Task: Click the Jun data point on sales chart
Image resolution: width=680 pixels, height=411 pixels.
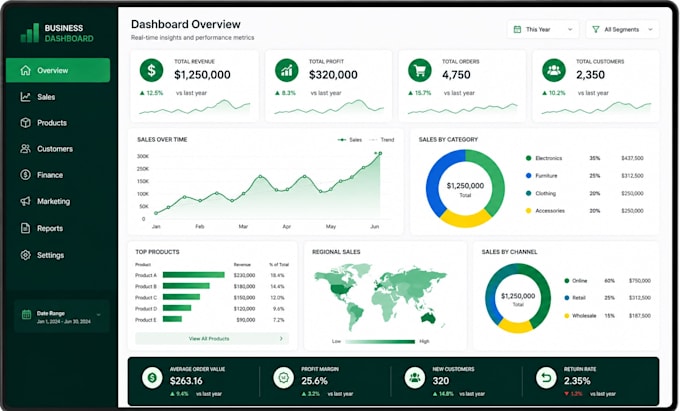Action: click(x=380, y=153)
